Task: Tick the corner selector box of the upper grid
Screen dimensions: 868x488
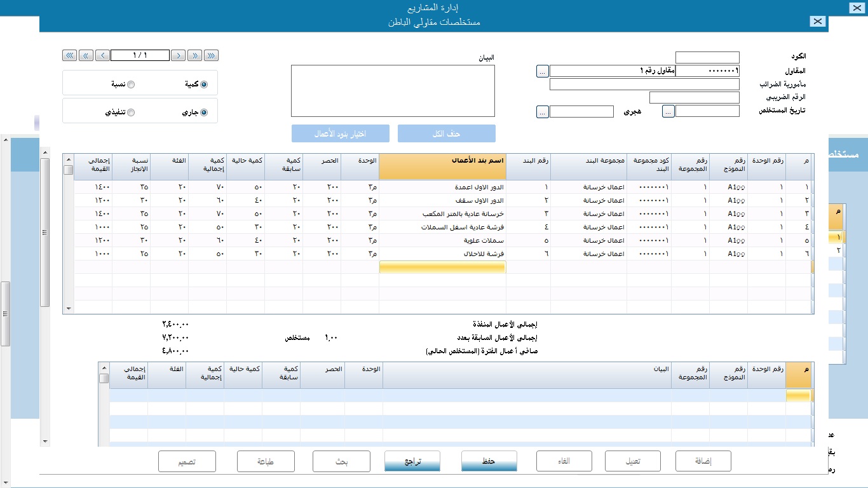Action: tap(69, 170)
